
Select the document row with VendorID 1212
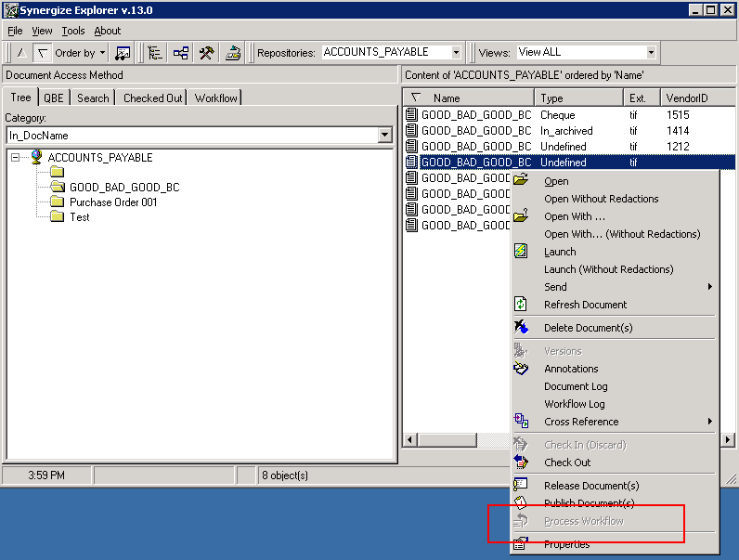pos(569,147)
